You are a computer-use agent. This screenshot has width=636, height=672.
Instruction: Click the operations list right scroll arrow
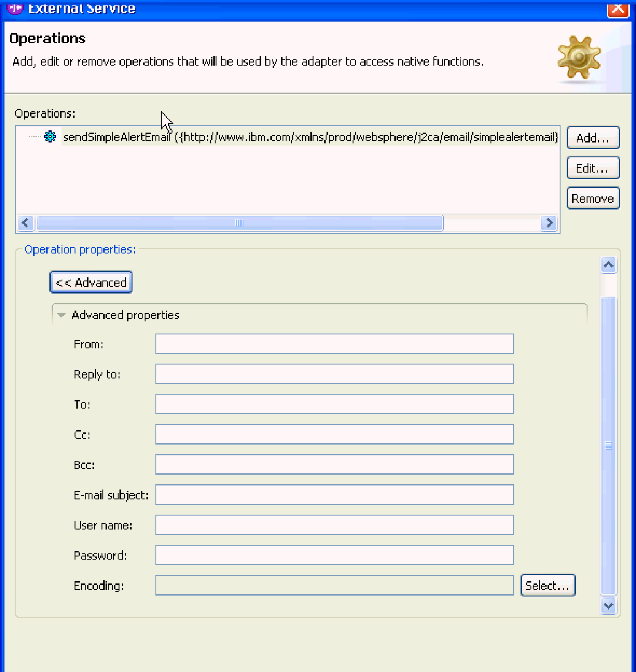click(x=549, y=223)
